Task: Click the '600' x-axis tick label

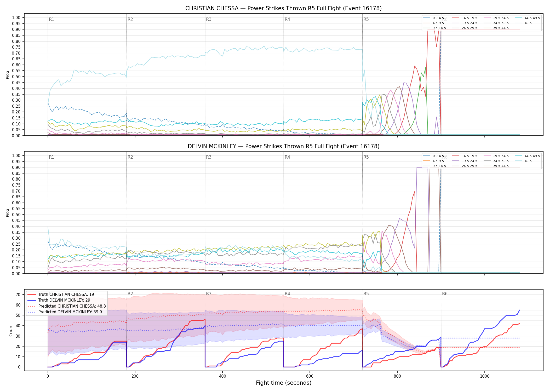Action: [x=310, y=376]
